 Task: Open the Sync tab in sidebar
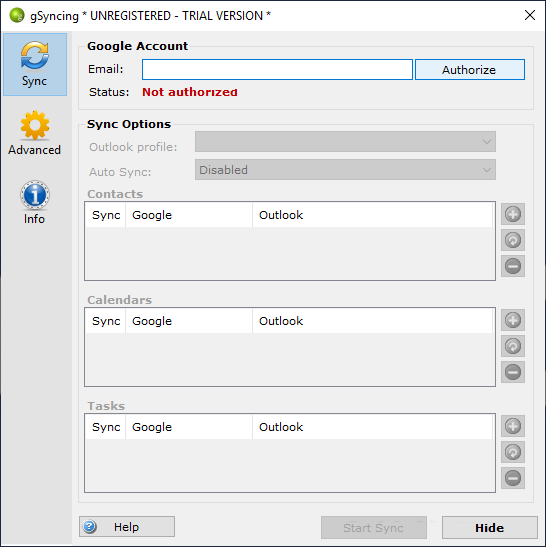pos(35,64)
